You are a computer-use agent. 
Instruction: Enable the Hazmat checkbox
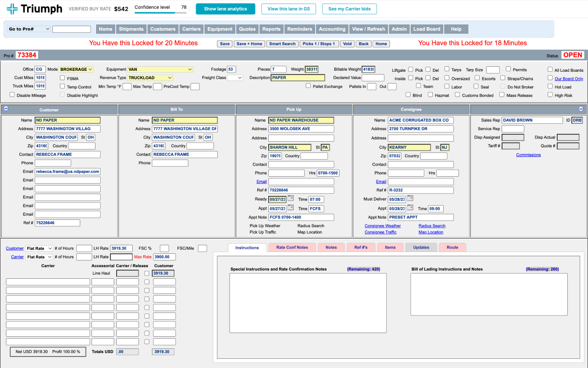[x=430, y=94]
